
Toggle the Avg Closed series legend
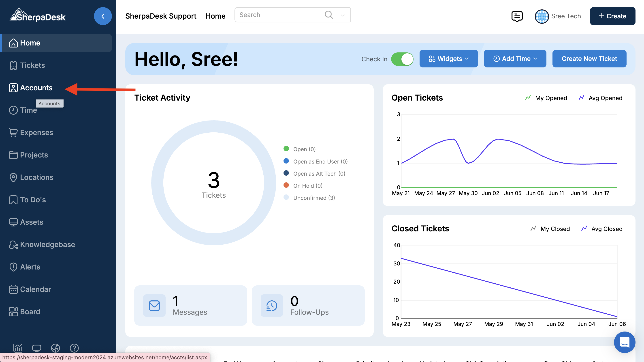[x=602, y=229]
